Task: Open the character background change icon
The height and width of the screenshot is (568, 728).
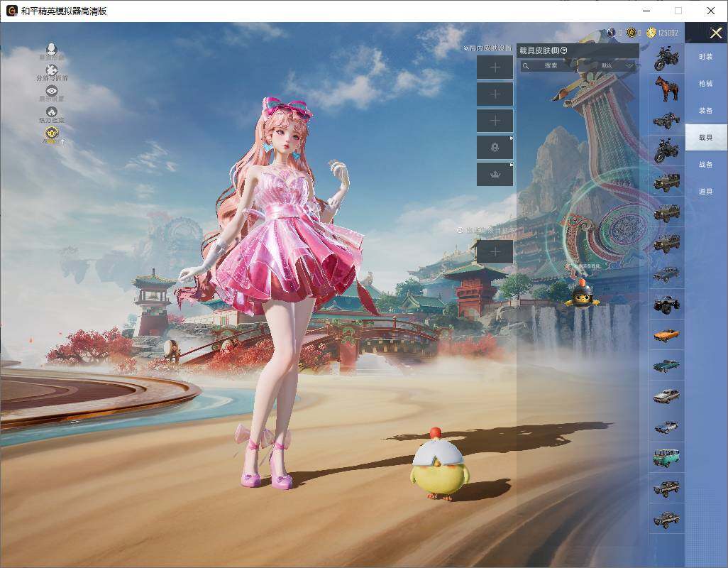Action: click(51, 49)
